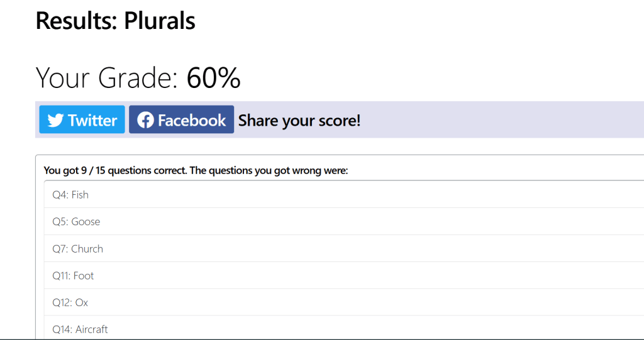Viewport: 644px width, 340px height.
Task: Click the Twitter bird icon
Action: point(55,120)
